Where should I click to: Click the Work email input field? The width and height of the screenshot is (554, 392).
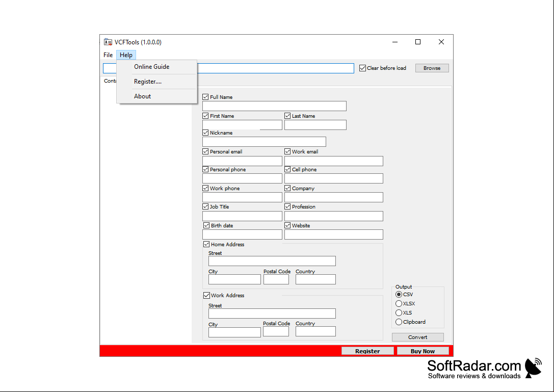[333, 161]
